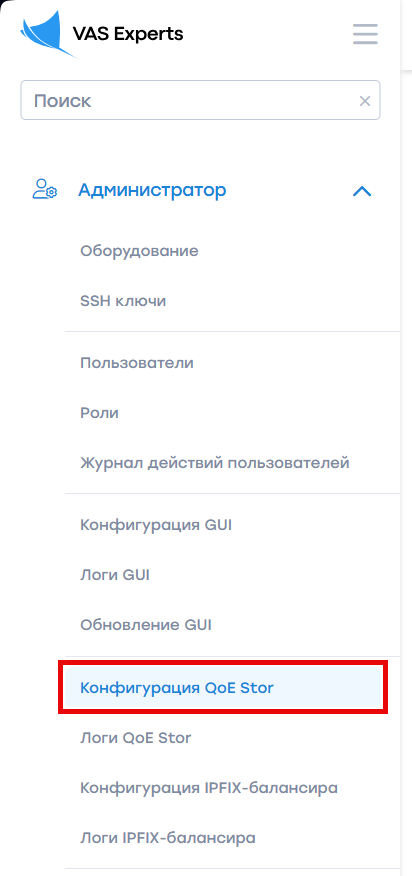Collapse the Администратор section chevron
The height and width of the screenshot is (876, 412).
click(x=362, y=191)
